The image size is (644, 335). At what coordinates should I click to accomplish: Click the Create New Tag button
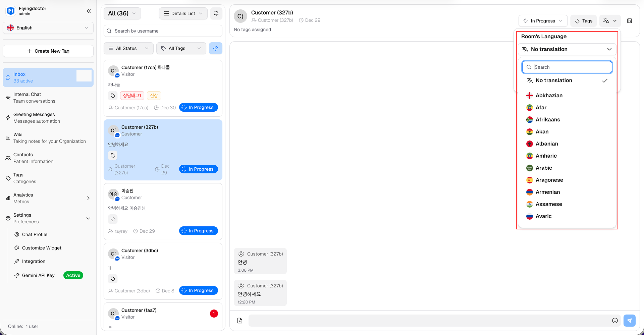(x=48, y=51)
